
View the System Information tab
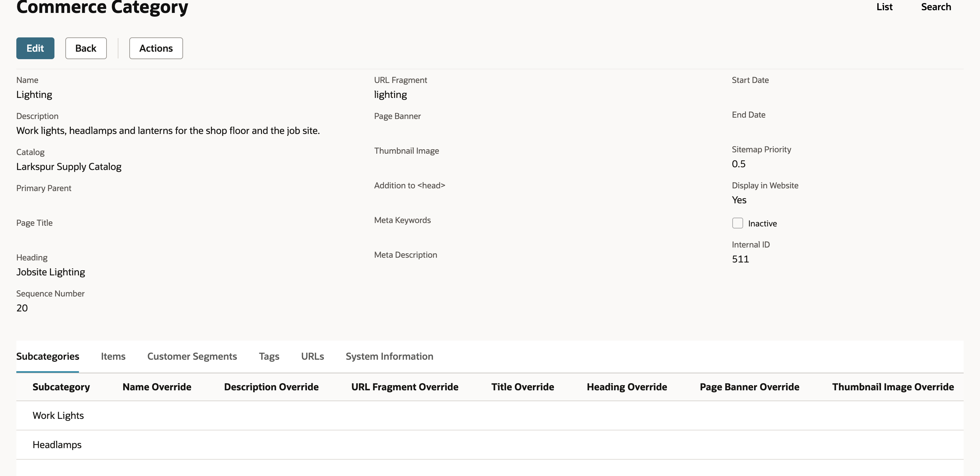pos(389,356)
